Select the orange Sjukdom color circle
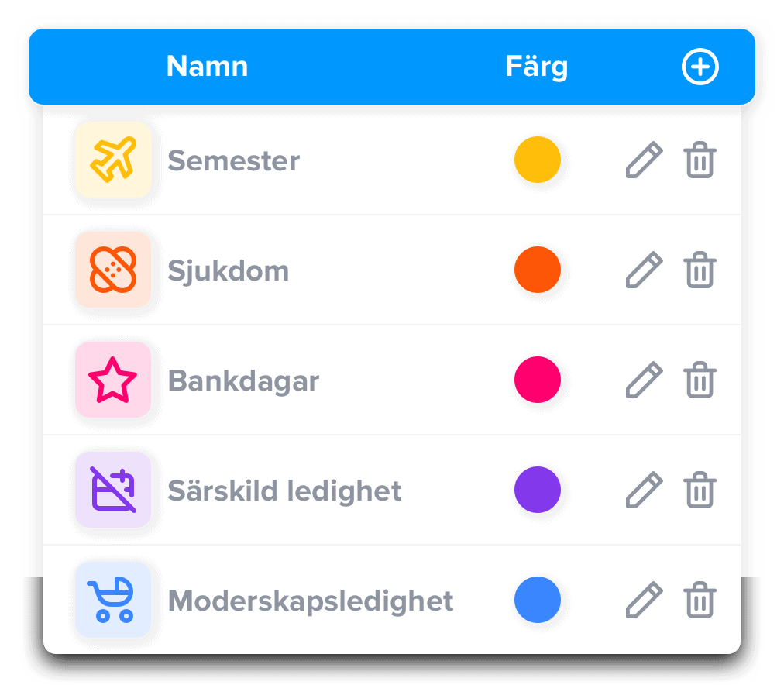The width and height of the screenshot is (784, 685). click(x=538, y=270)
